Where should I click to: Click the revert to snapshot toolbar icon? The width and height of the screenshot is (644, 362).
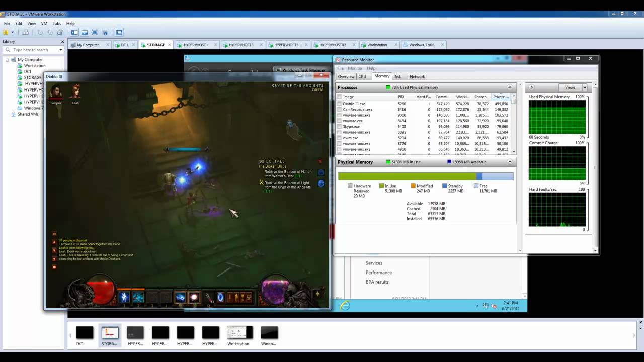(x=50, y=32)
